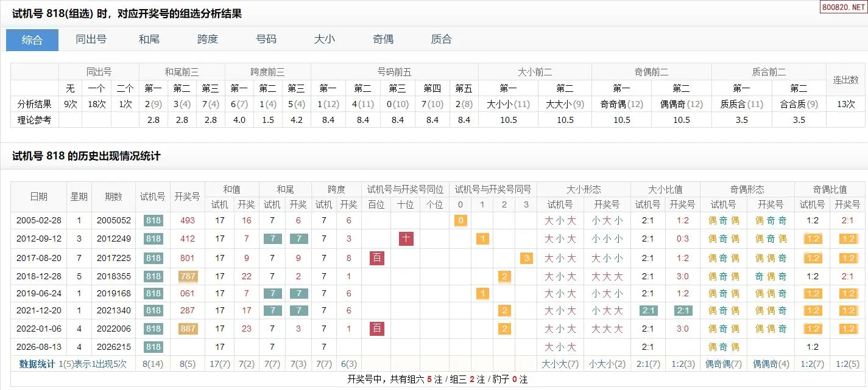Click the 期数 column header

[x=113, y=197]
